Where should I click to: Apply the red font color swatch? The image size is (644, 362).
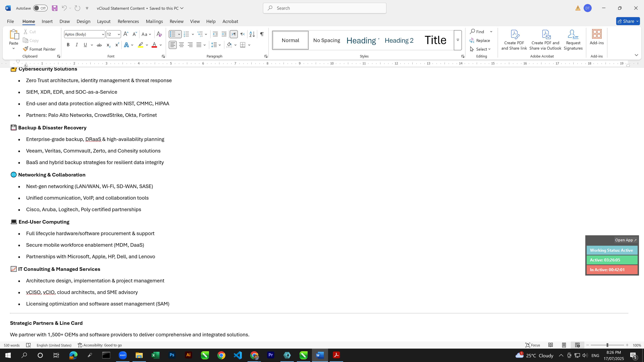click(154, 45)
